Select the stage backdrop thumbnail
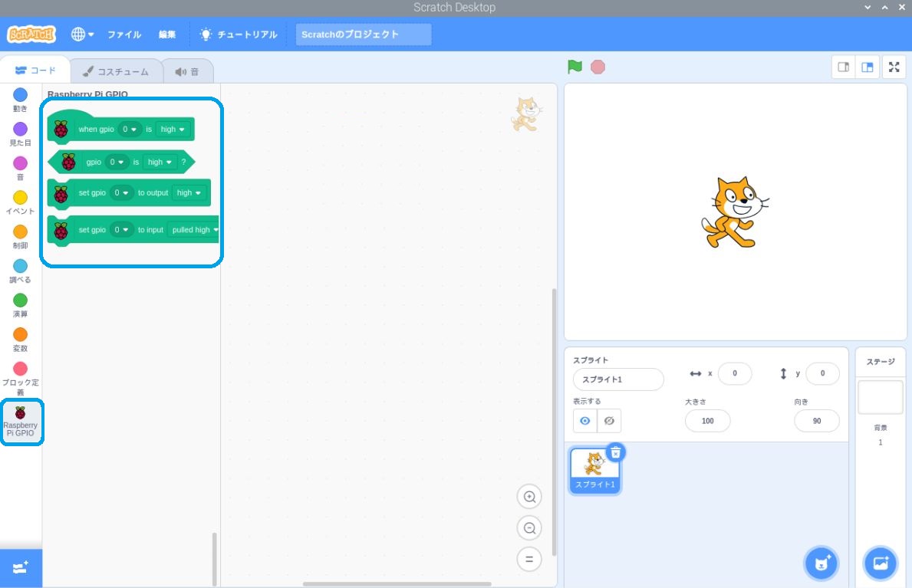This screenshot has height=588, width=912. point(880,397)
